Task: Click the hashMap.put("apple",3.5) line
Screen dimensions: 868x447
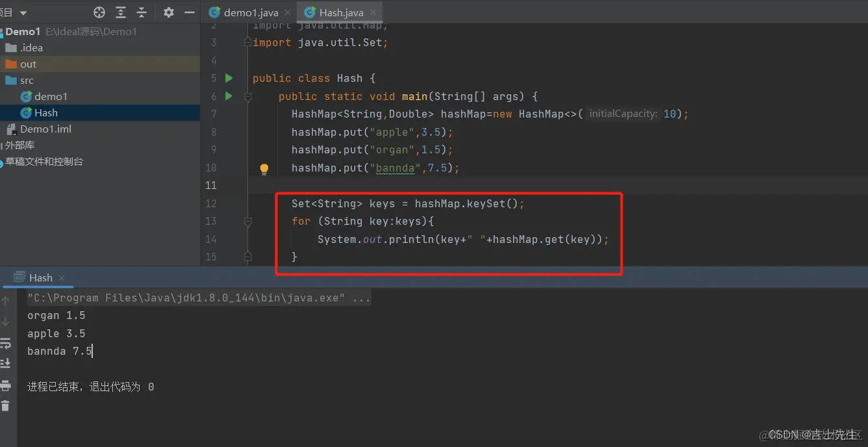Action: 372,132
